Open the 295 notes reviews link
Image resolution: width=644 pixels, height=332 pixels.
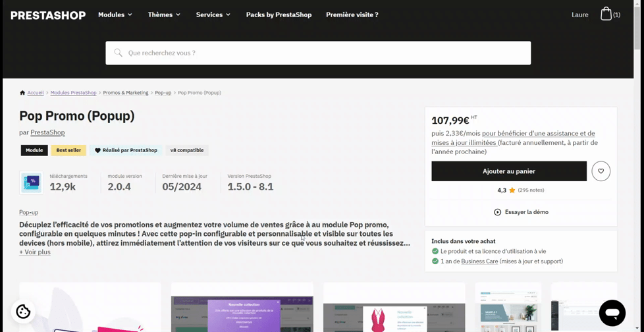pos(531,190)
